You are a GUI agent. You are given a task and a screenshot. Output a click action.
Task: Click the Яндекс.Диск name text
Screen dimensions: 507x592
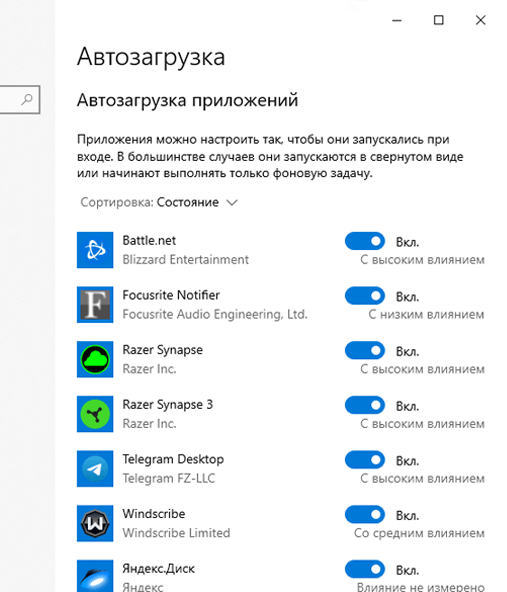159,569
